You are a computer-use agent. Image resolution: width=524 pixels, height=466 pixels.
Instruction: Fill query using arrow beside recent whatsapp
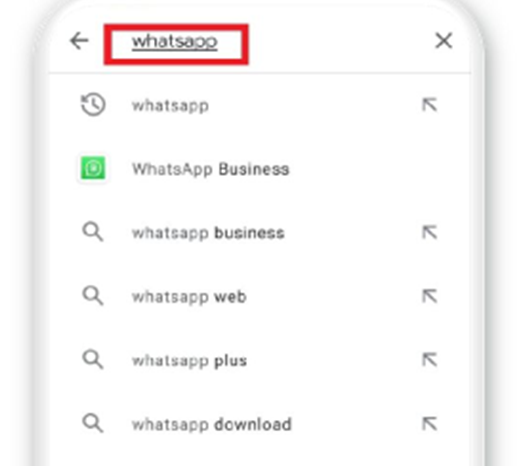pyautogui.click(x=429, y=105)
